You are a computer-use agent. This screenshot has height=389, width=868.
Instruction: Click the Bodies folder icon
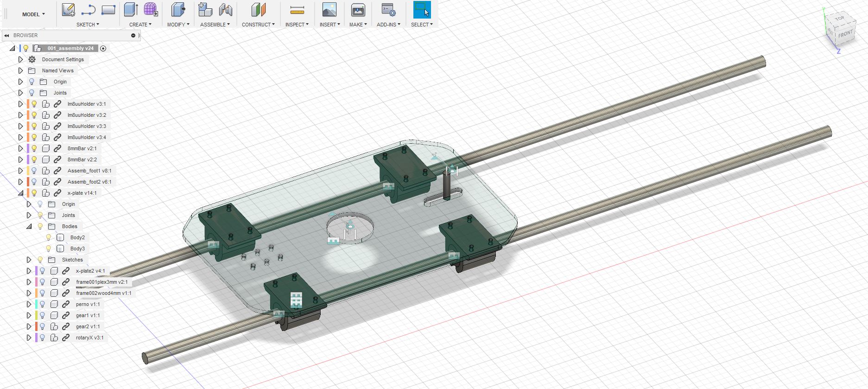pyautogui.click(x=52, y=226)
